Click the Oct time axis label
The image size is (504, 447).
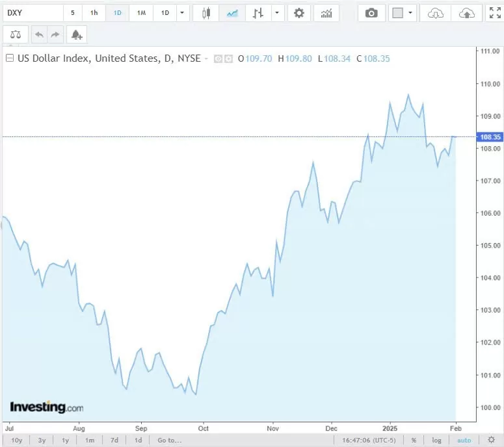(x=203, y=428)
